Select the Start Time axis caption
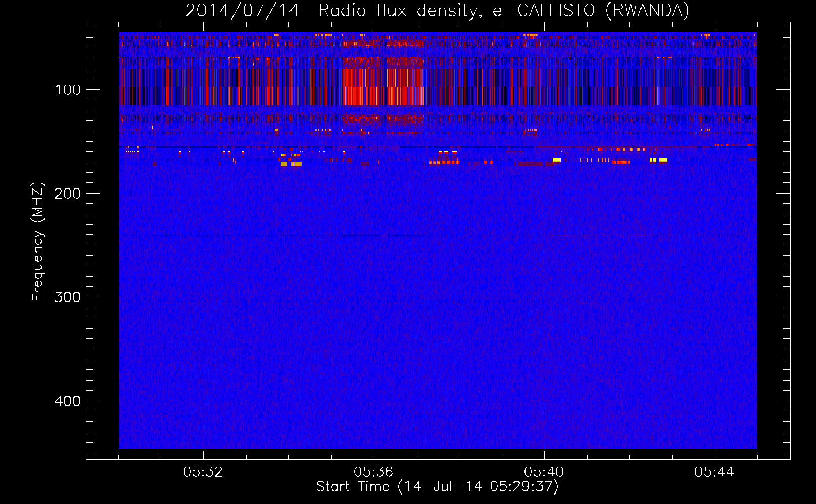 pos(437,487)
